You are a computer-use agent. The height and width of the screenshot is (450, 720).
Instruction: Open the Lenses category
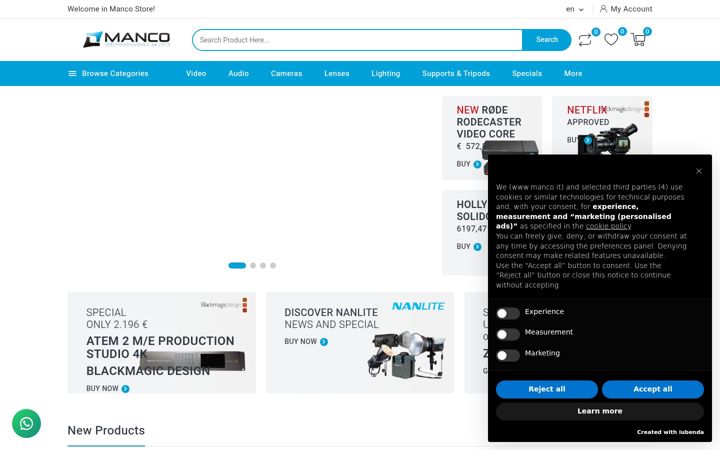click(337, 73)
